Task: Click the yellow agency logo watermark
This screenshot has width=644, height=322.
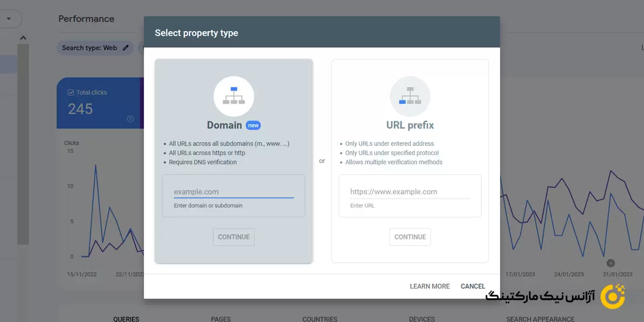Action: pyautogui.click(x=612, y=296)
